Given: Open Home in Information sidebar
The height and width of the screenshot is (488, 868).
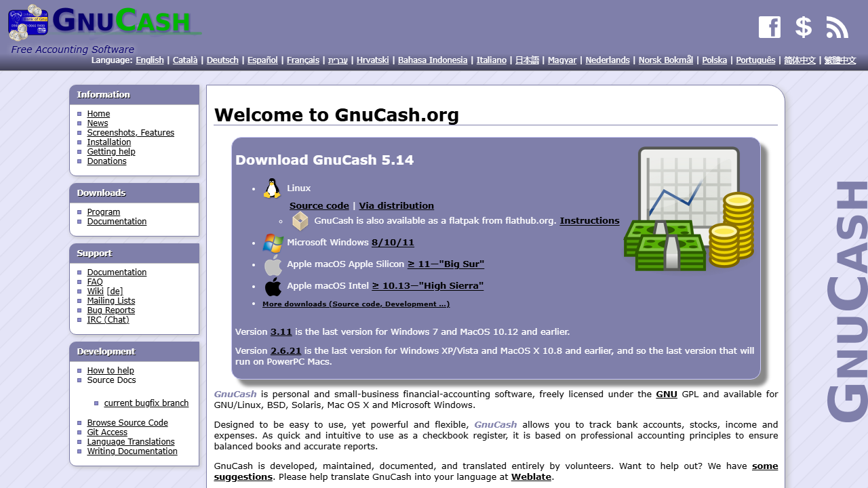Looking at the screenshot, I should (x=98, y=114).
